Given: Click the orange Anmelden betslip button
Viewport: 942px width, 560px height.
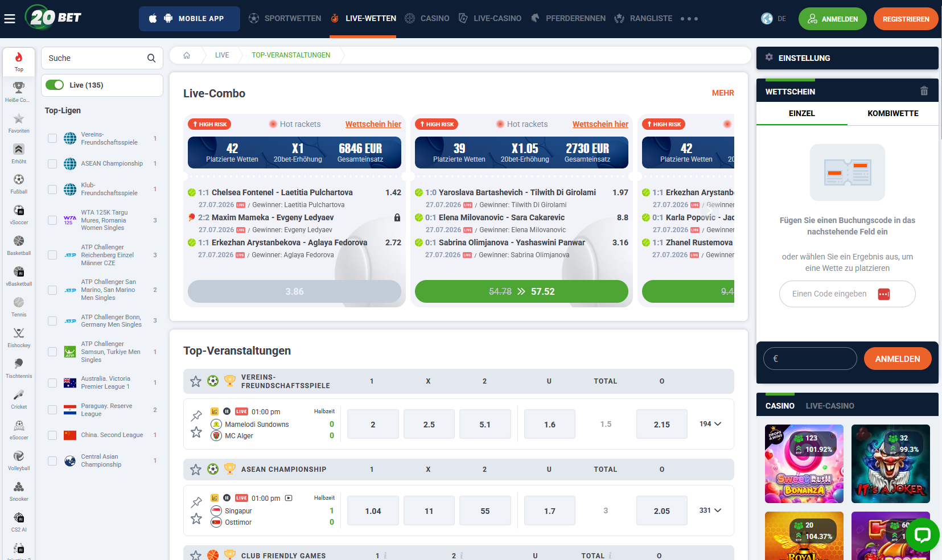Looking at the screenshot, I should (898, 359).
